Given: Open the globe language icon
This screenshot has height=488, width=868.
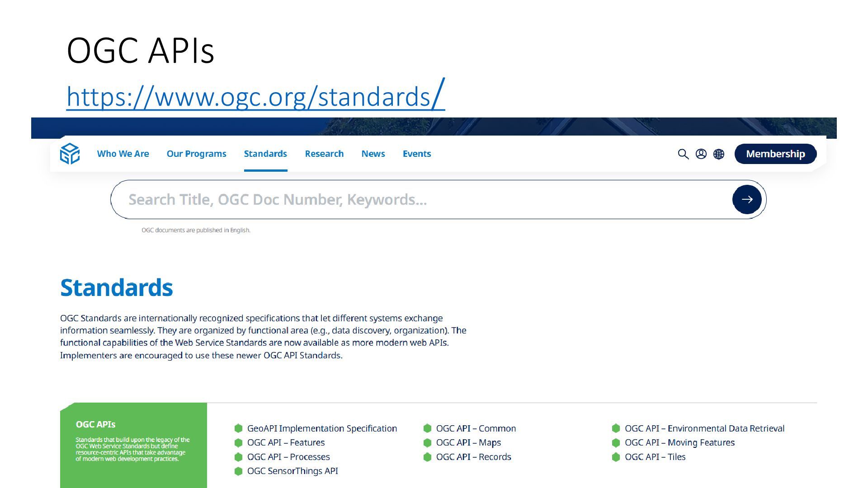Looking at the screenshot, I should tap(718, 154).
